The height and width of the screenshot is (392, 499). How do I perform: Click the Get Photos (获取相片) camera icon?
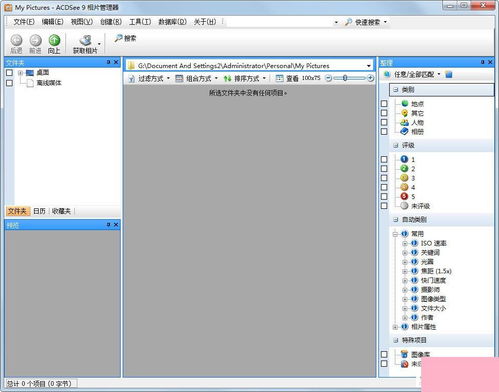click(x=85, y=40)
